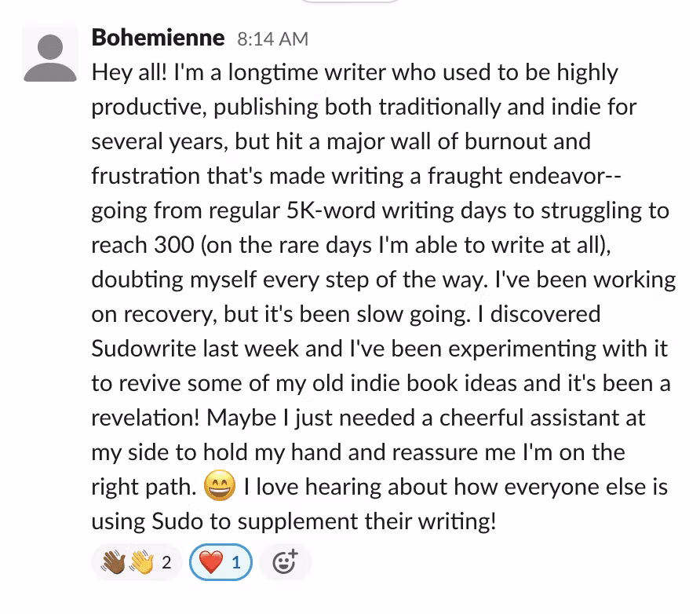Open the date divider pill at top
This screenshot has height=614, width=700.
(x=350, y=2)
